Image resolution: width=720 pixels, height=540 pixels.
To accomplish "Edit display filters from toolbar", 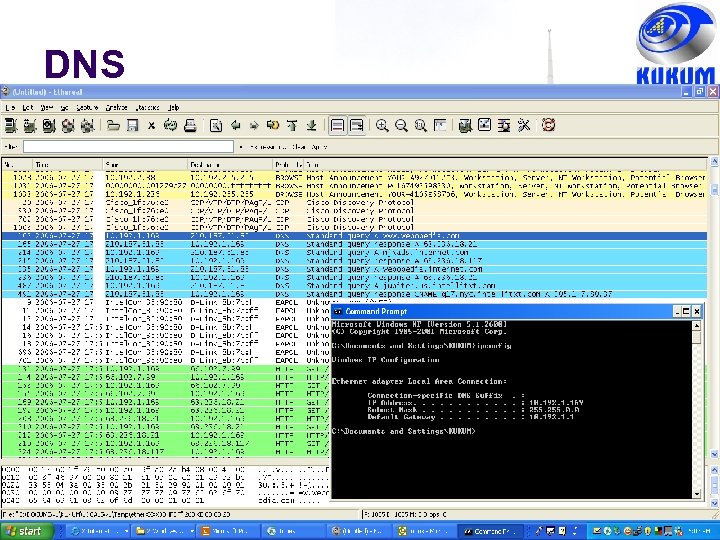I will [x=484, y=125].
